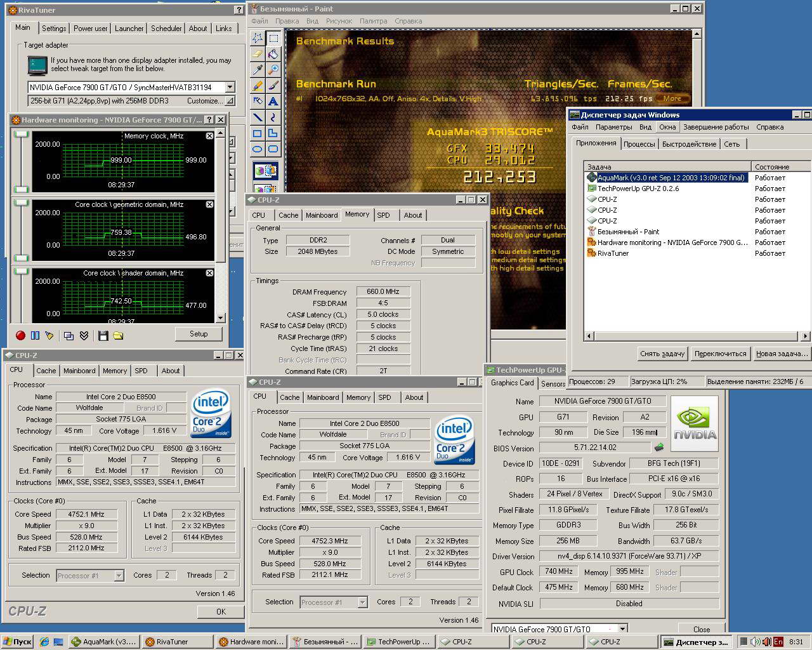Image resolution: width=812 pixels, height=650 pixels.
Task: Click Снять задачу button in Task Manager
Action: pyautogui.click(x=662, y=354)
